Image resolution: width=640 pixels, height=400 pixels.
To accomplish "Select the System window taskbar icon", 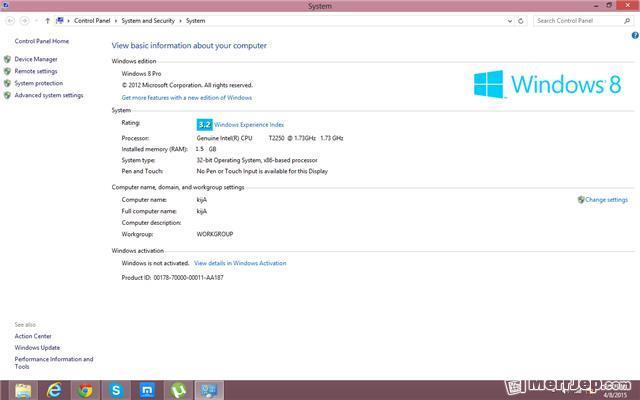I will (x=209, y=391).
